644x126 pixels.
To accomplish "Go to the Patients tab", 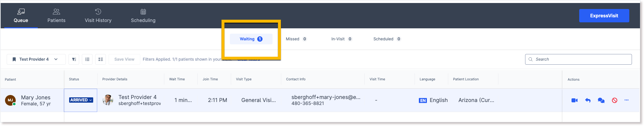I will click(x=56, y=16).
